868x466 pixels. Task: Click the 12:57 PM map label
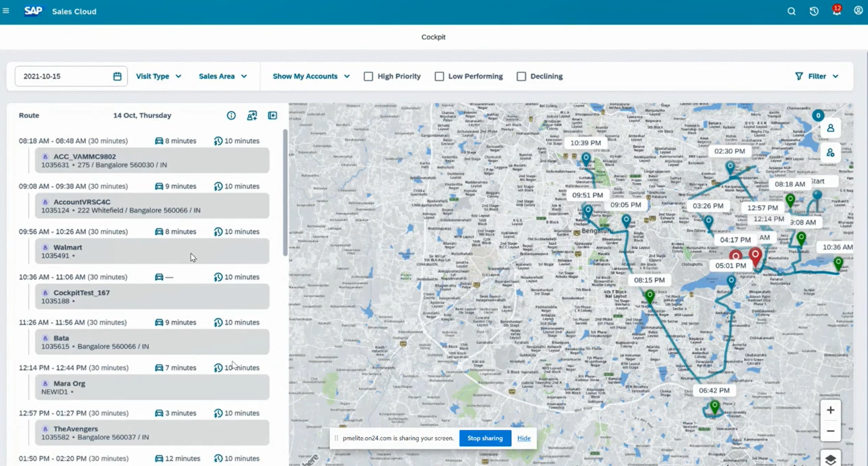763,208
